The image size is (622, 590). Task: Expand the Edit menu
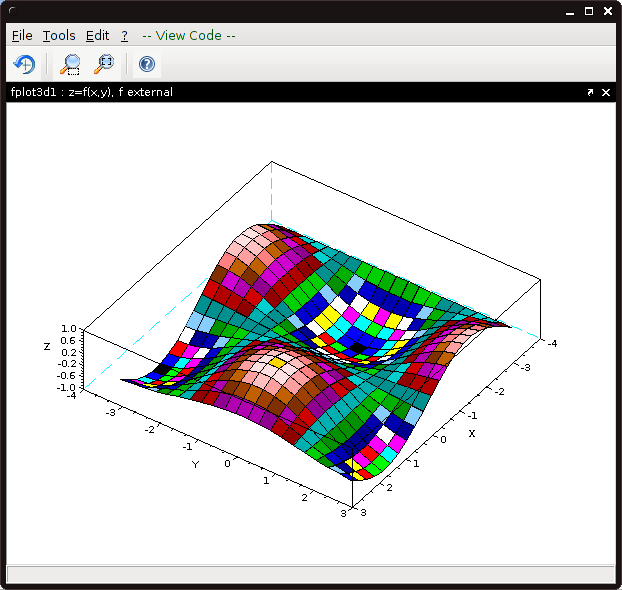97,35
